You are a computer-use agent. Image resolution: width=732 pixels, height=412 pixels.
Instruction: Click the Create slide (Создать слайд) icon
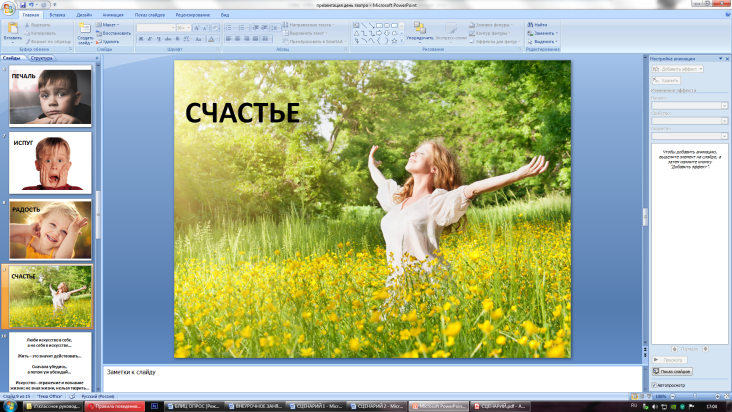click(84, 30)
